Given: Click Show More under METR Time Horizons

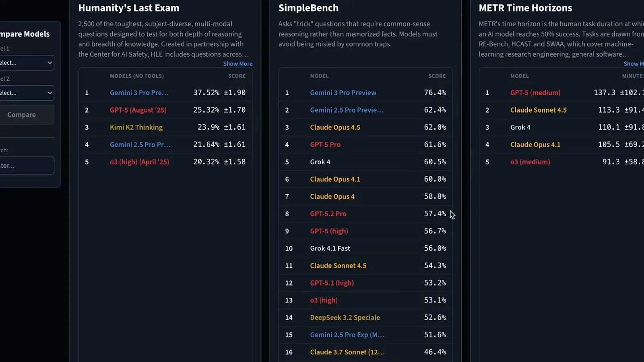Looking at the screenshot, I should [634, 64].
